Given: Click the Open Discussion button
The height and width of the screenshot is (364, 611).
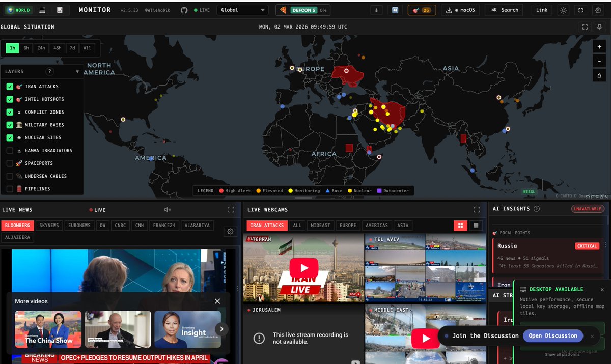Looking at the screenshot, I should [x=553, y=335].
